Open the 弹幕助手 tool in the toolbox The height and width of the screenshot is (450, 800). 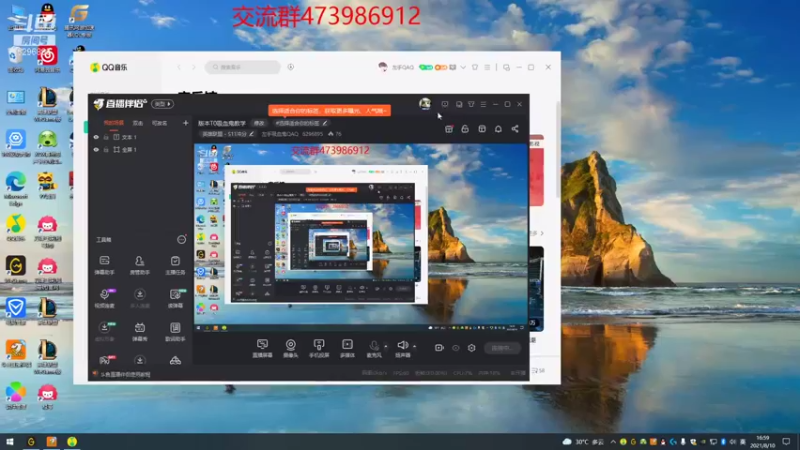(x=104, y=265)
